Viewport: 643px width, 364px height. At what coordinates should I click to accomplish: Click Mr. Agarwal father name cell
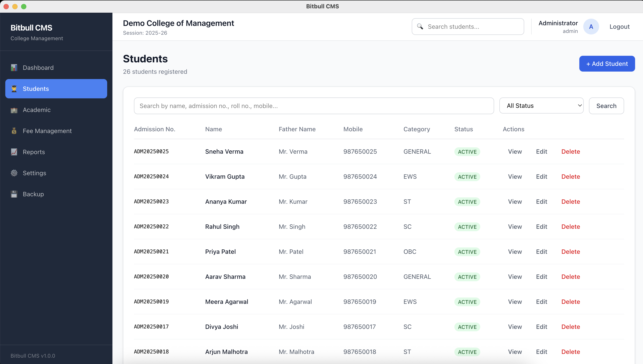[x=295, y=302]
